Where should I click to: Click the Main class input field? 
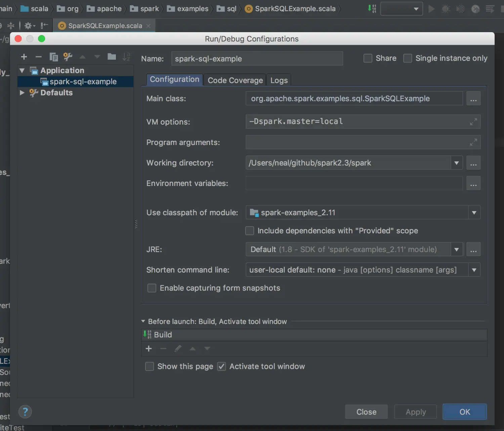click(354, 99)
